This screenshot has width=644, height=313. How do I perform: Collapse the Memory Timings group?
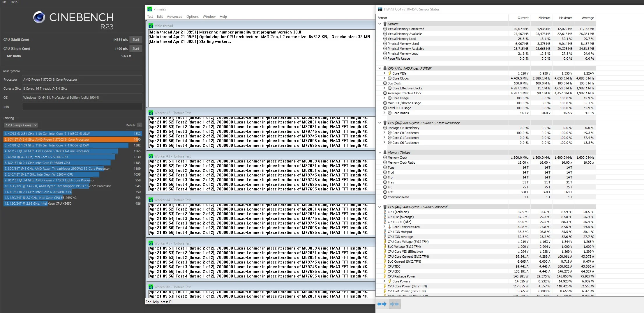coord(380,153)
